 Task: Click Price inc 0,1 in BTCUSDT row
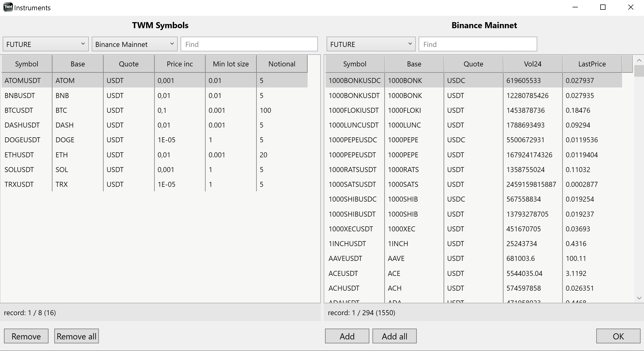point(162,110)
